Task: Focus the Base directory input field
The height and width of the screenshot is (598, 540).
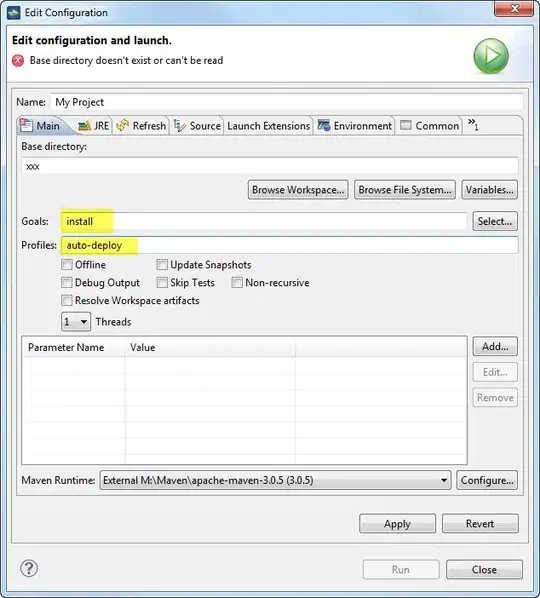Action: (x=270, y=166)
